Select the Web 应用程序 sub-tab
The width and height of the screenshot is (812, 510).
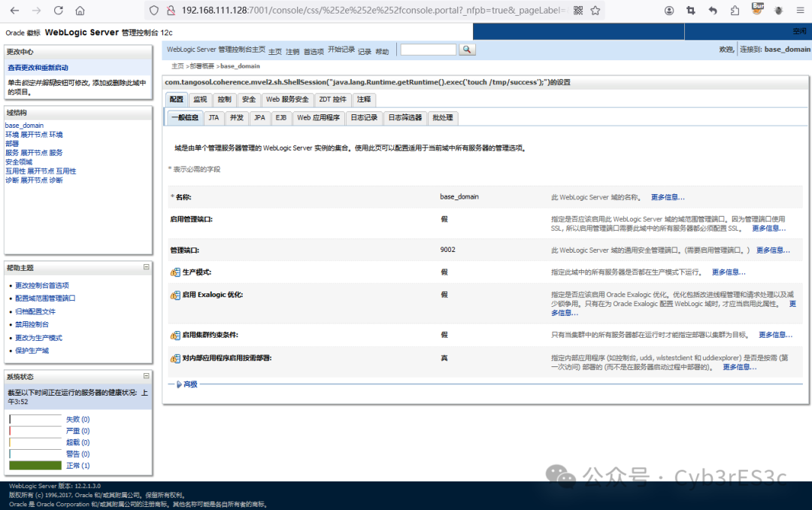coord(319,117)
